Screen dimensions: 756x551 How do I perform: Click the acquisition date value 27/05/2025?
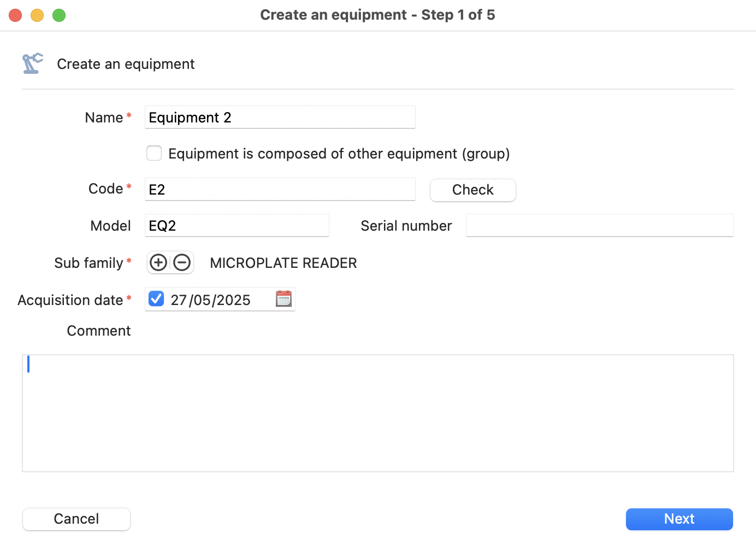(210, 300)
